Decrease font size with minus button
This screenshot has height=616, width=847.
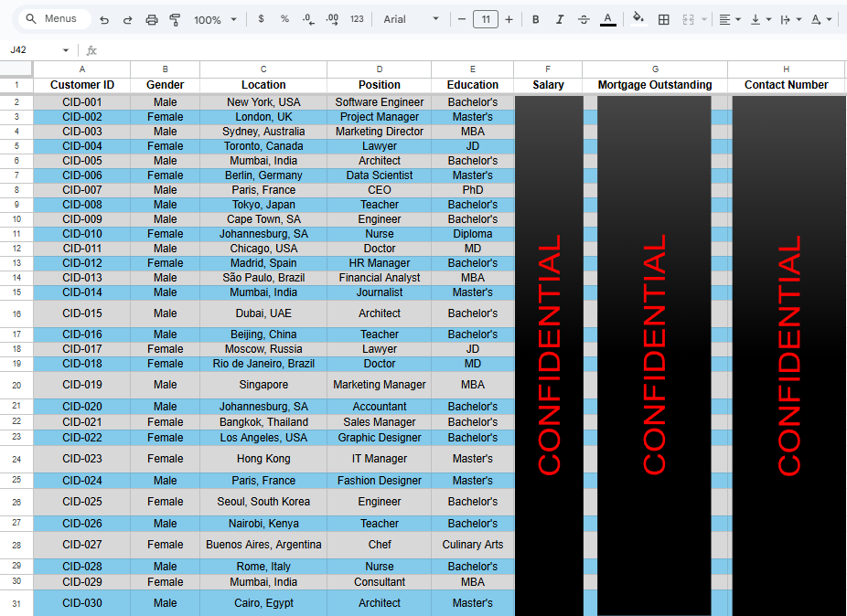462,19
